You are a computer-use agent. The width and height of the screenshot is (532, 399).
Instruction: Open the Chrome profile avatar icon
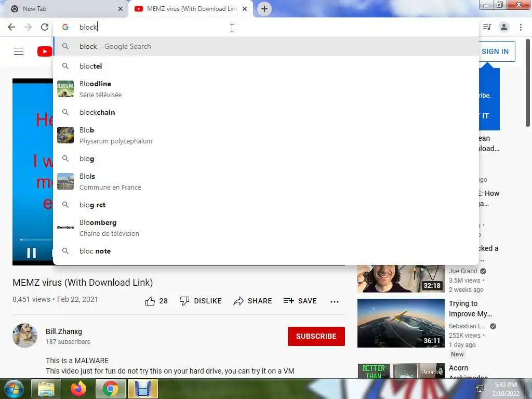[x=504, y=27]
